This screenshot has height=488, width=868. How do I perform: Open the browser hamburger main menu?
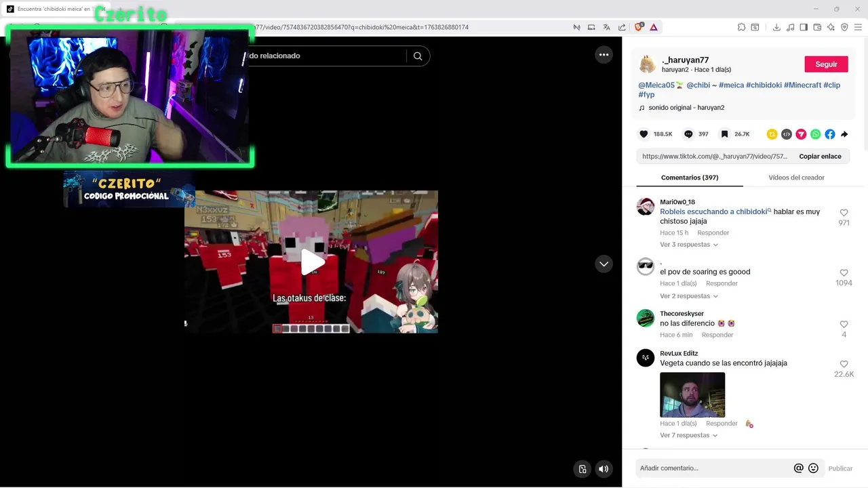tap(858, 27)
